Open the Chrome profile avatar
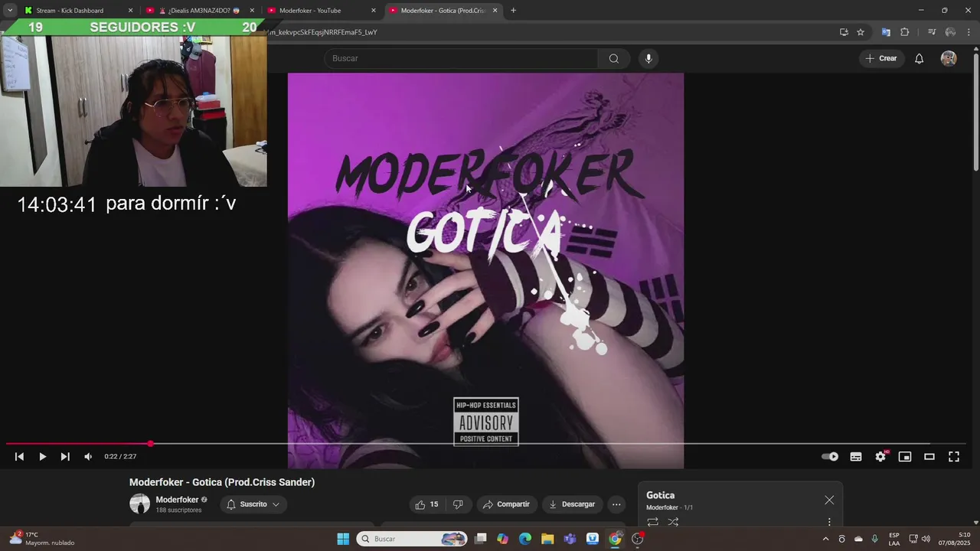Screen dimensions: 980x551 pos(950,32)
